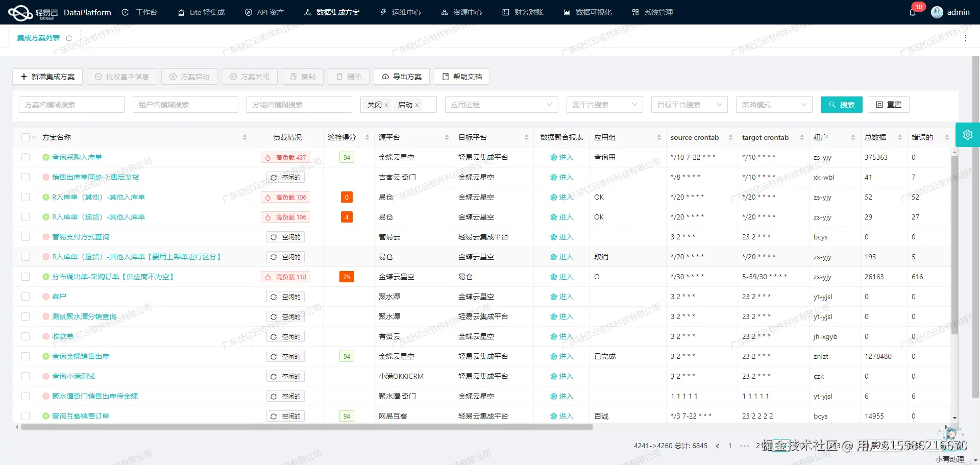980x465 pixels.
Task: Open 帮助文档 help documentation
Action: 461,77
